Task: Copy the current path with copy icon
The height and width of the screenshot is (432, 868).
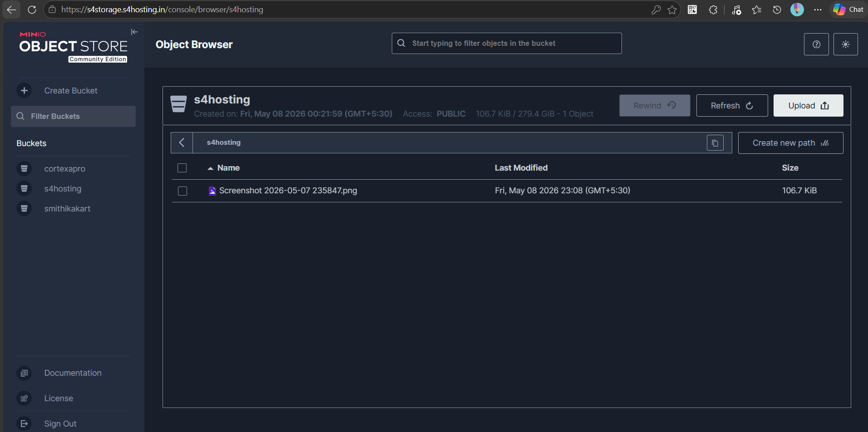Action: (x=715, y=143)
